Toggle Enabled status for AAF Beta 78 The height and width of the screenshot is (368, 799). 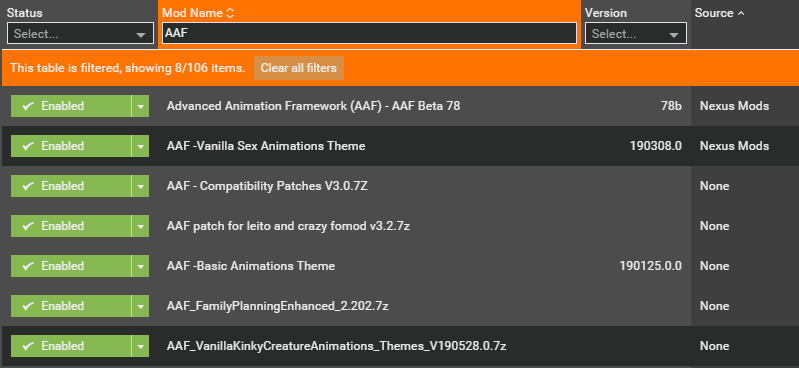point(71,106)
